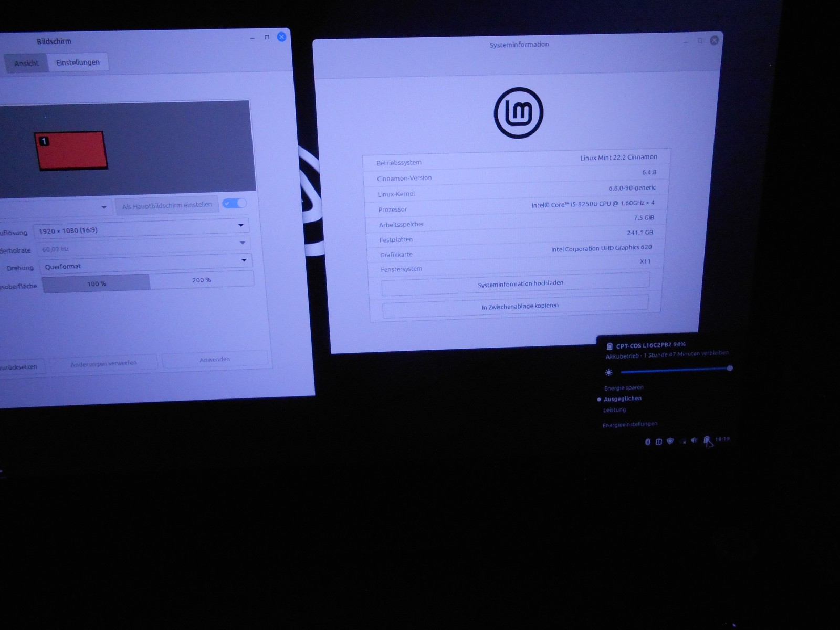Viewport: 840px width, 630px height.
Task: Click the Linux Mint logo in Systeminformation
Action: point(519,113)
